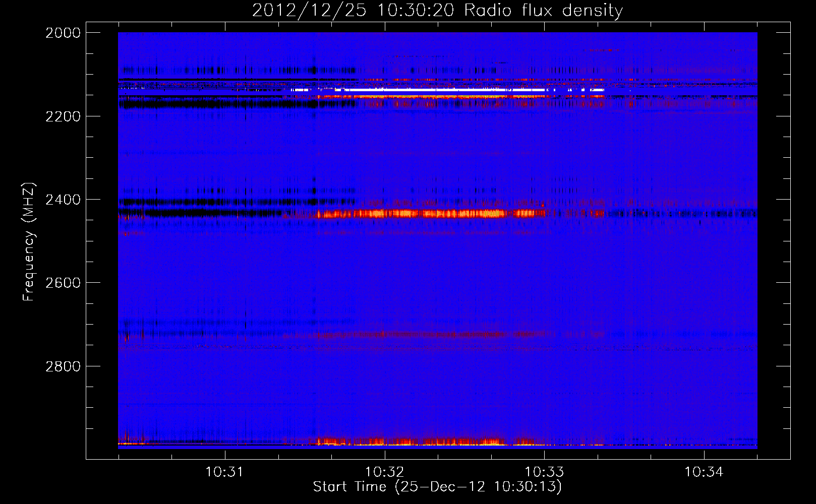The height and width of the screenshot is (504, 816).
Task: Click the plot title "2012/12/25 10:30:20 Radio flux density"
Action: pos(437,10)
